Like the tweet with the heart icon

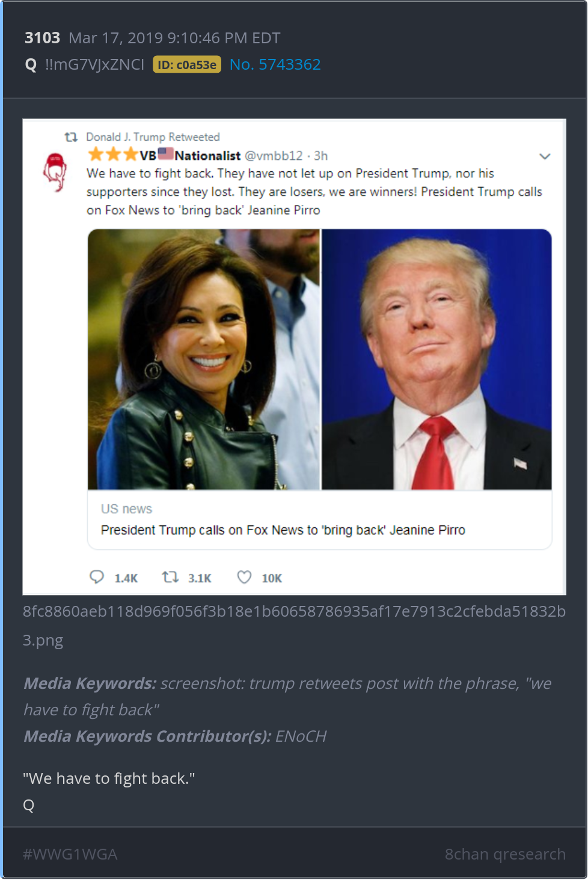click(x=244, y=577)
